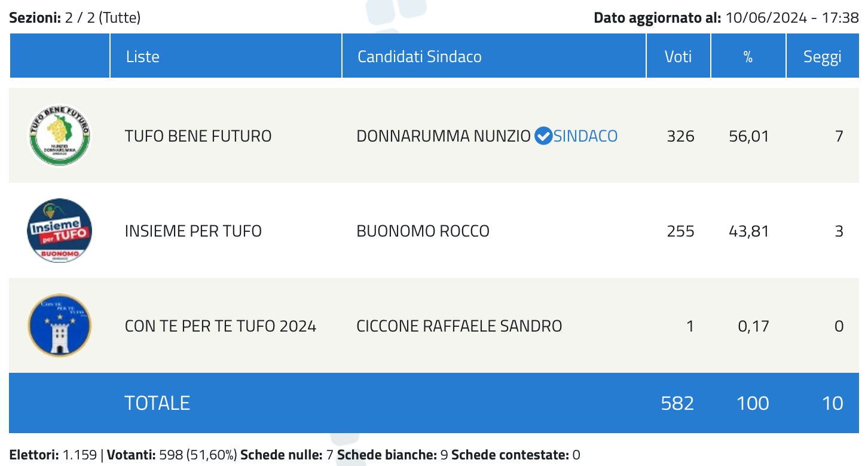Click the TOTALE row label

[x=157, y=403]
